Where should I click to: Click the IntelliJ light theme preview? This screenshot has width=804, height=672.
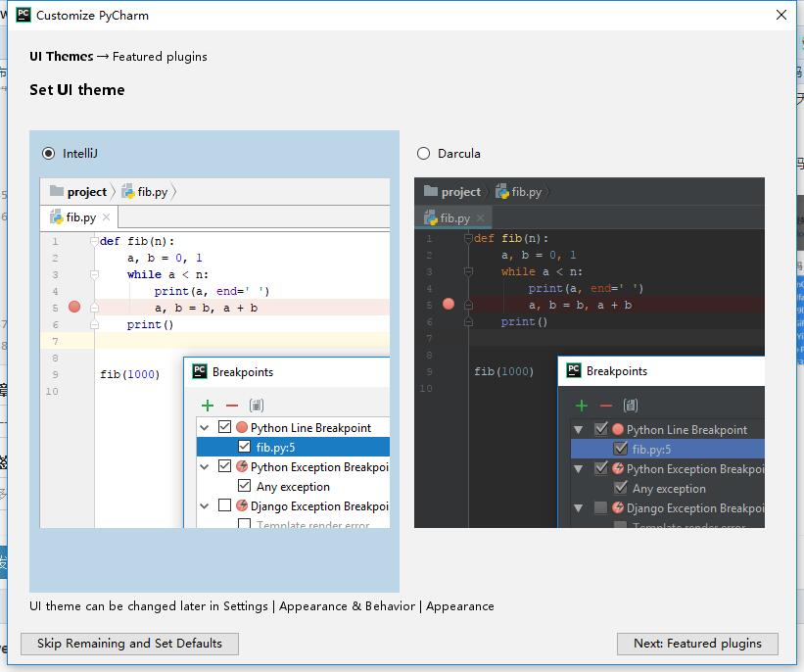click(x=214, y=353)
